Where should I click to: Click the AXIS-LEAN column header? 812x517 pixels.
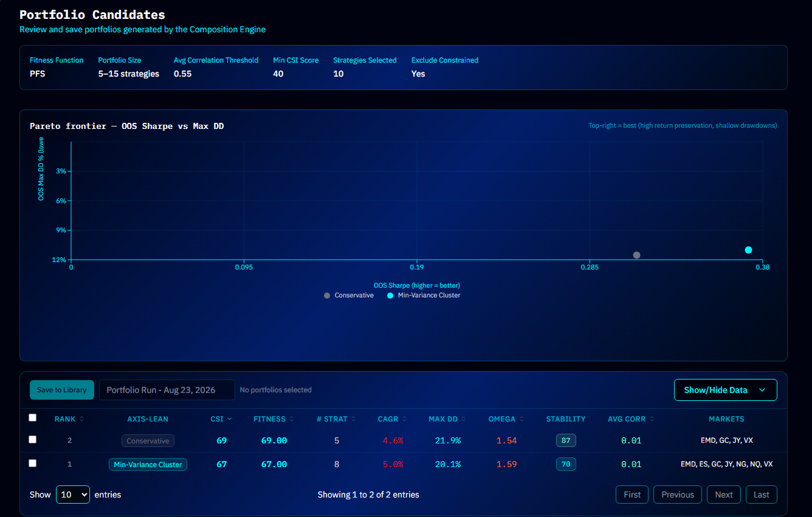[148, 419]
